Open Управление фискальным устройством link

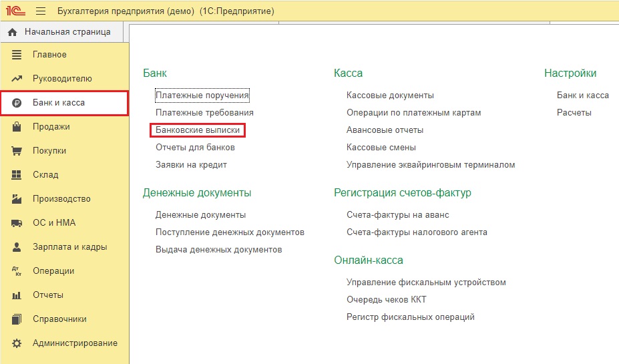[426, 283]
